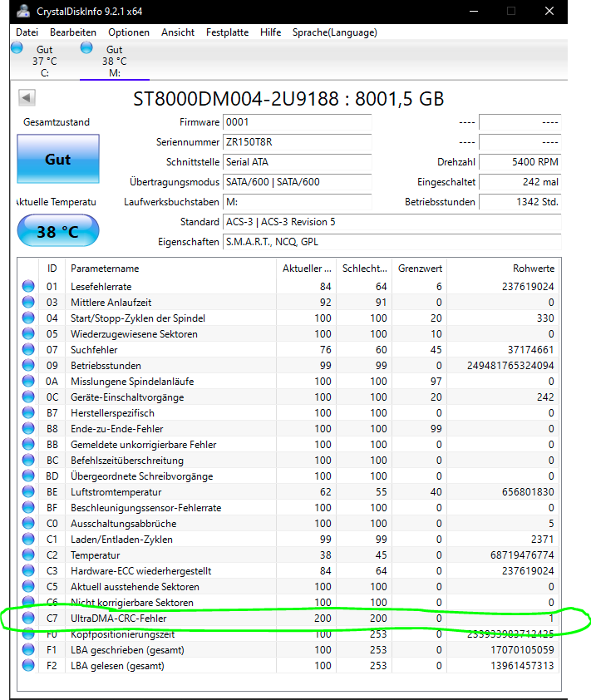This screenshot has height=700, width=591.
Task: Click status orb for Lesefehlerrate row
Action: (x=28, y=286)
